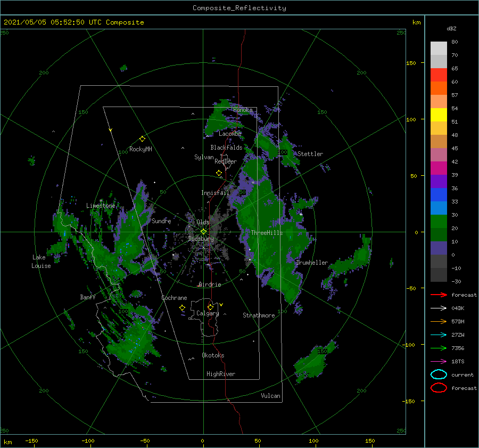Click the yellow diamond marker above Calgary label

pyautogui.click(x=210, y=307)
